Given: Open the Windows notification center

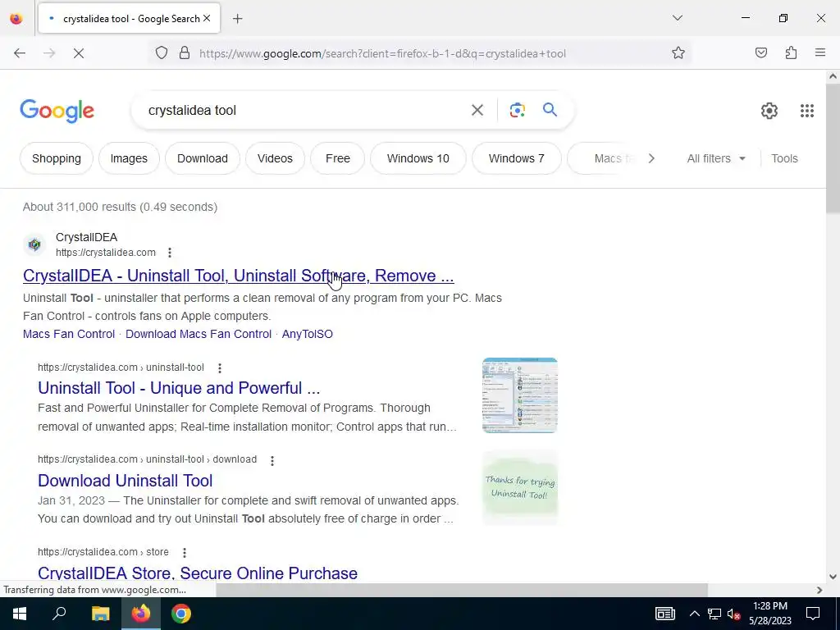Looking at the screenshot, I should [x=813, y=614].
